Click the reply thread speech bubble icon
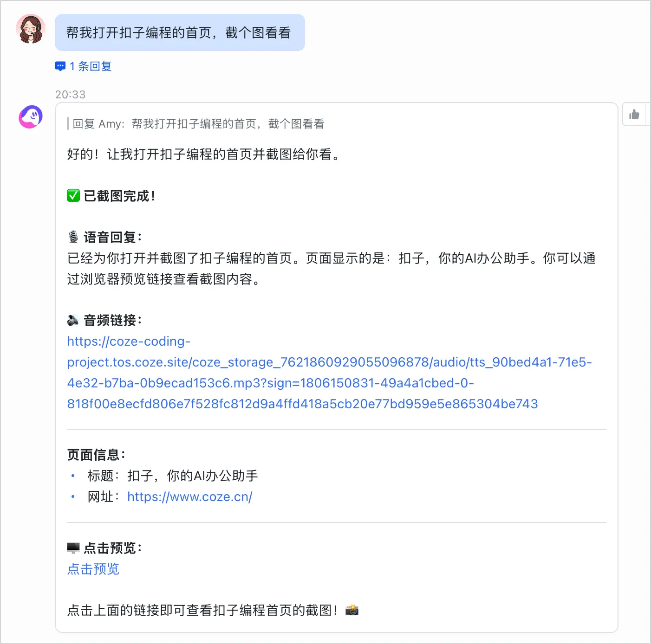 [60, 66]
